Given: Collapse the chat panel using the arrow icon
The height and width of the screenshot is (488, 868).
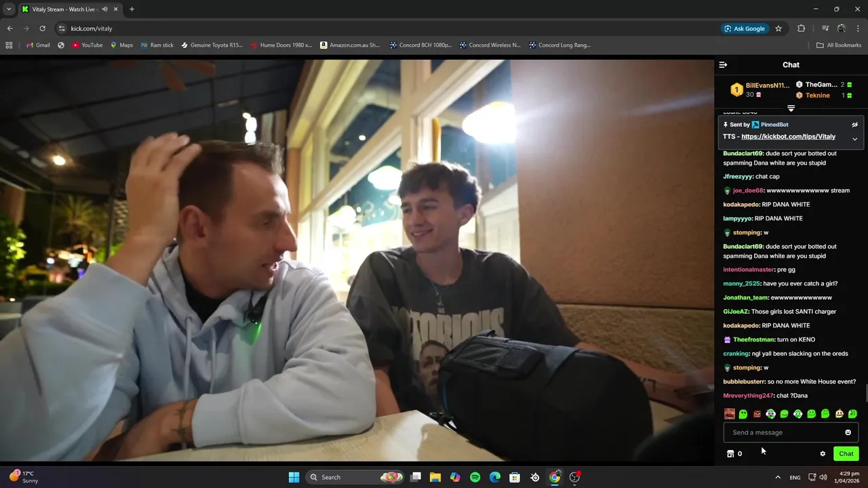Looking at the screenshot, I should pyautogui.click(x=723, y=65).
